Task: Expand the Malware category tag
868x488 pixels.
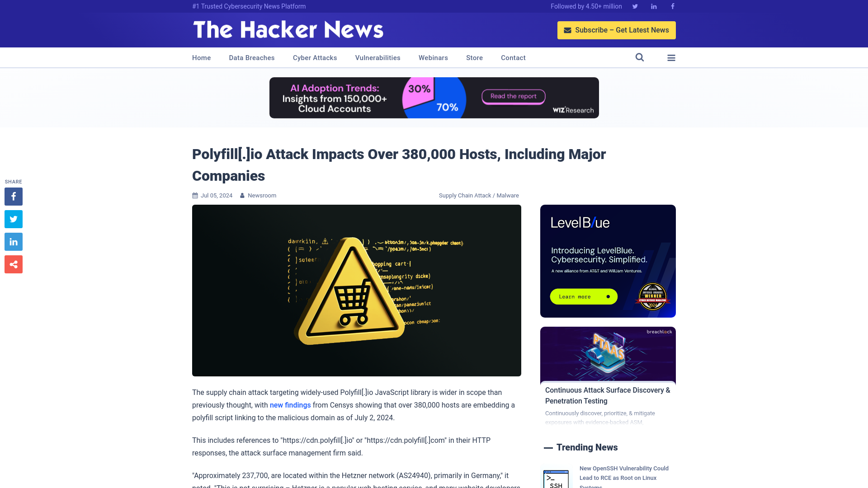Action: coord(507,195)
